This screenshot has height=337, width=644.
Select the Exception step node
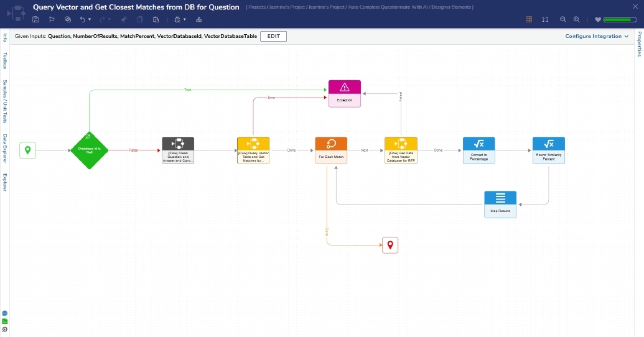(x=345, y=93)
